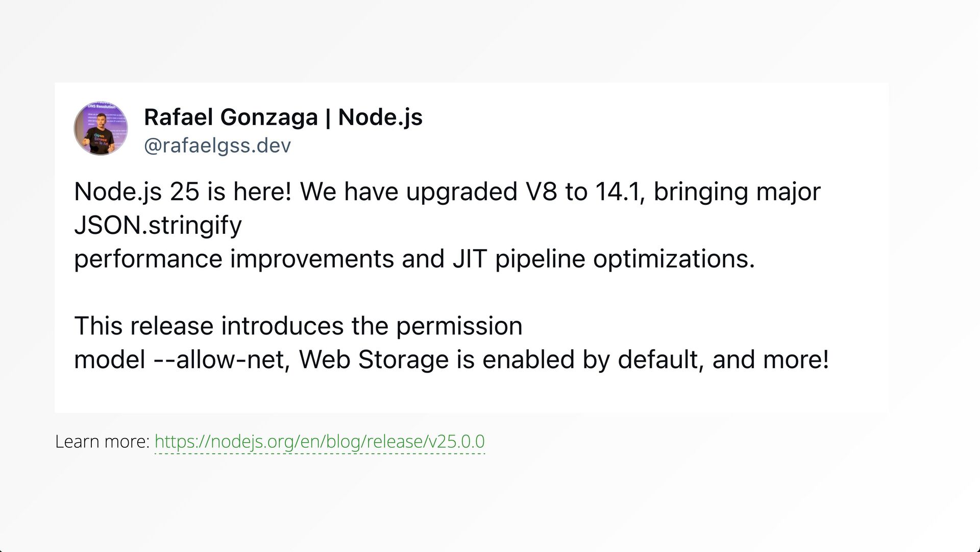Click the "enabled by default" phrase
Screen dimensions: 980x552
[590, 359]
